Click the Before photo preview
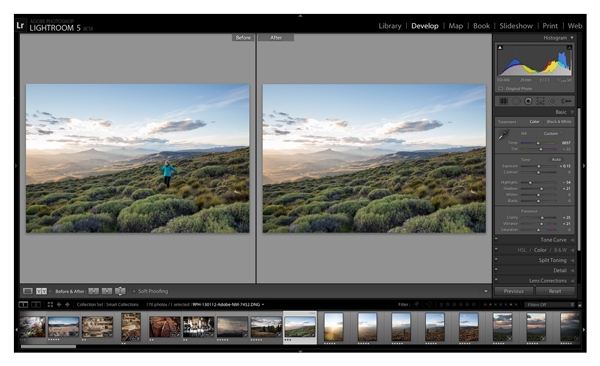The height and width of the screenshot is (366, 600). coord(137,158)
